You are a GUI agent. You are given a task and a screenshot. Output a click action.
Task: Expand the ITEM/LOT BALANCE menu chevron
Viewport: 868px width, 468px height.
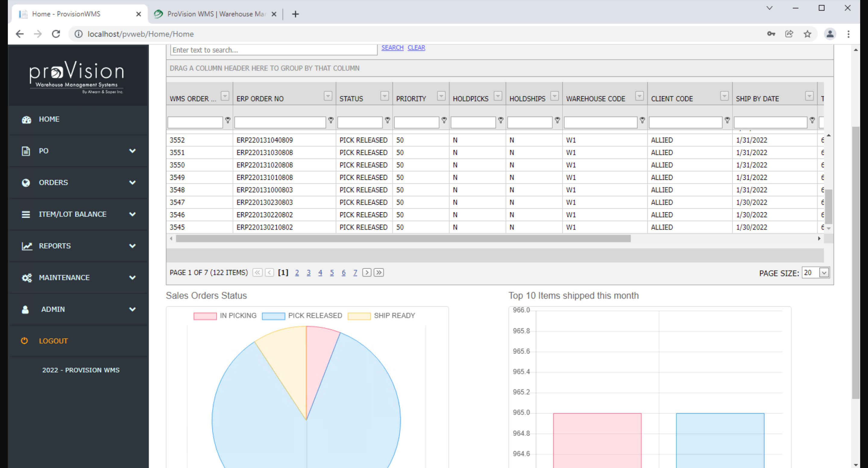[132, 214]
